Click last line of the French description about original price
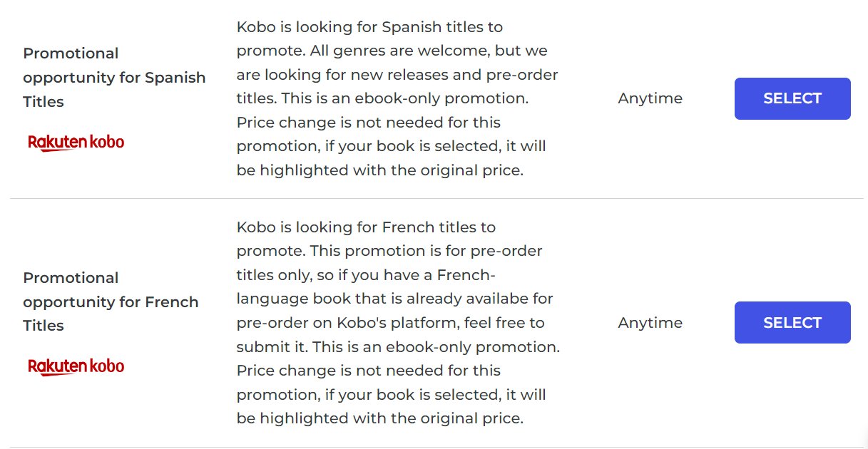Image resolution: width=868 pixels, height=449 pixels. [x=380, y=418]
